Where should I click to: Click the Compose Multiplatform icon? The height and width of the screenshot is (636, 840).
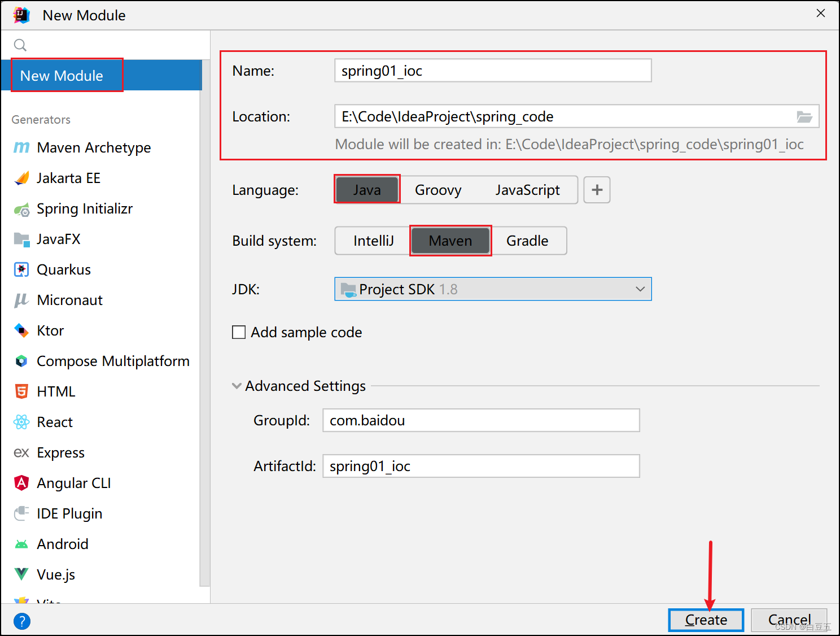(x=21, y=361)
